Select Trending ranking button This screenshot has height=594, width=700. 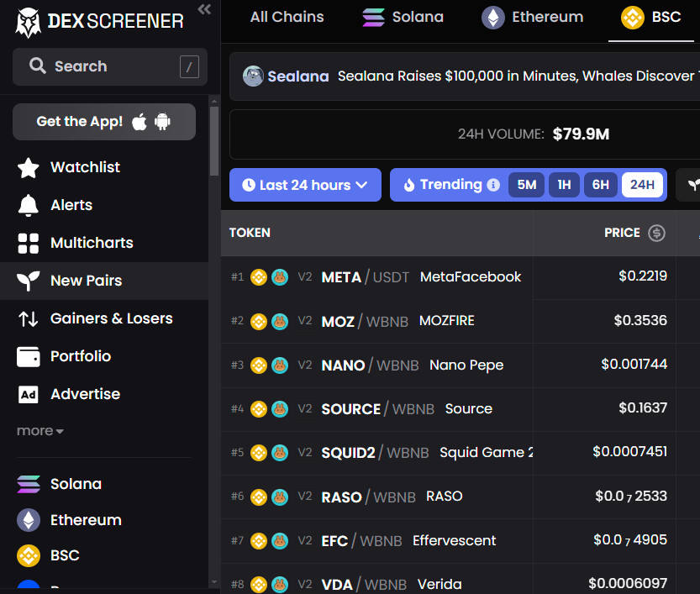point(451,185)
